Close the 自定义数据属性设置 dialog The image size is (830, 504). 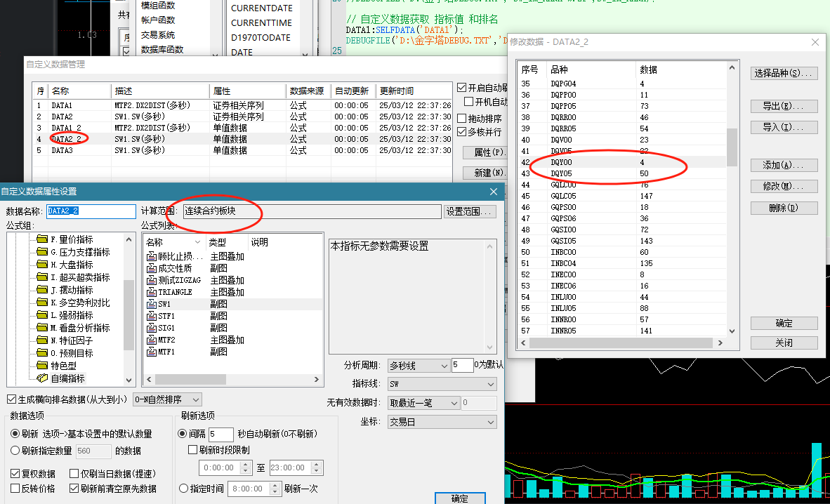[494, 192]
